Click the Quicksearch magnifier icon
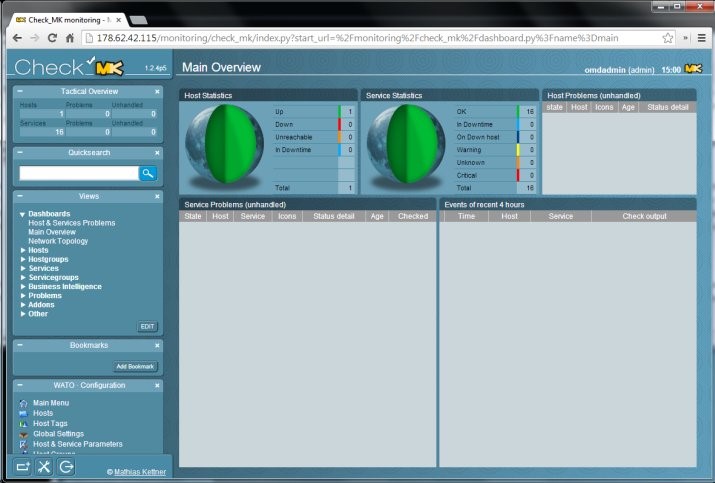 pyautogui.click(x=148, y=173)
